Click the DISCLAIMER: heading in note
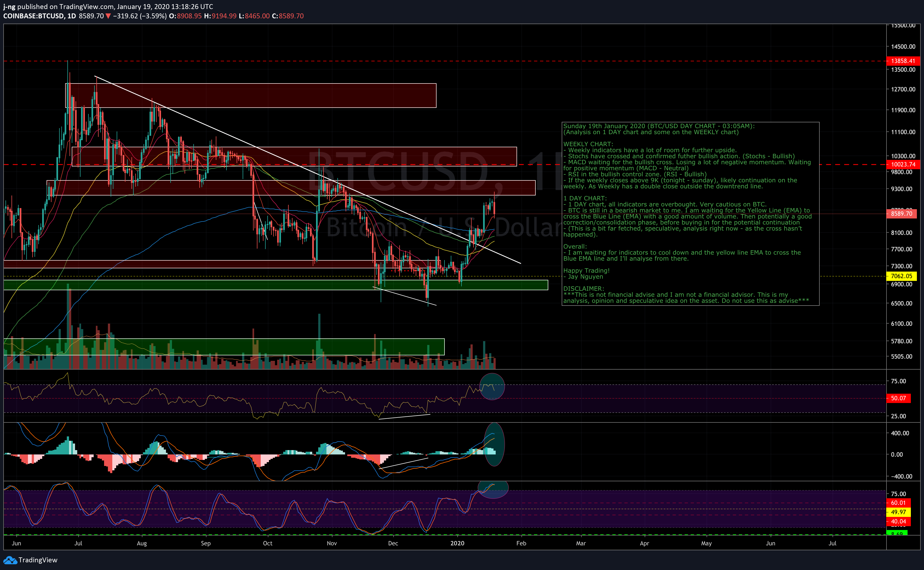The width and height of the screenshot is (924, 570). point(584,289)
